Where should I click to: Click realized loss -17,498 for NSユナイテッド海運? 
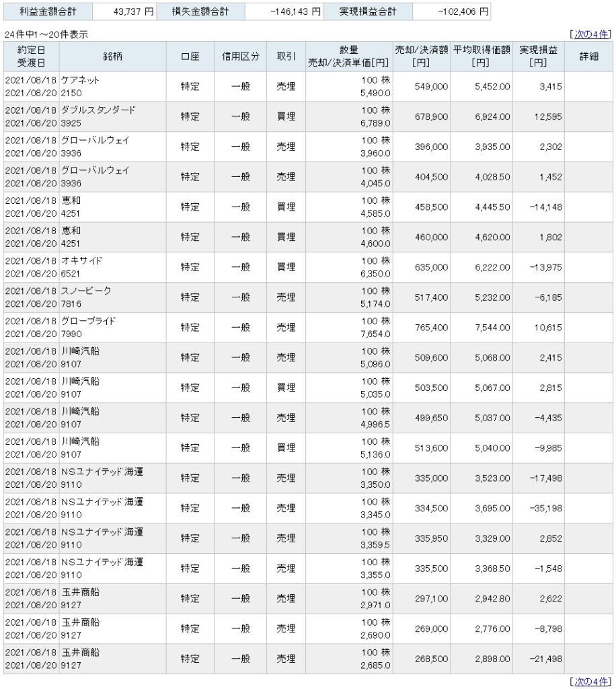point(546,478)
